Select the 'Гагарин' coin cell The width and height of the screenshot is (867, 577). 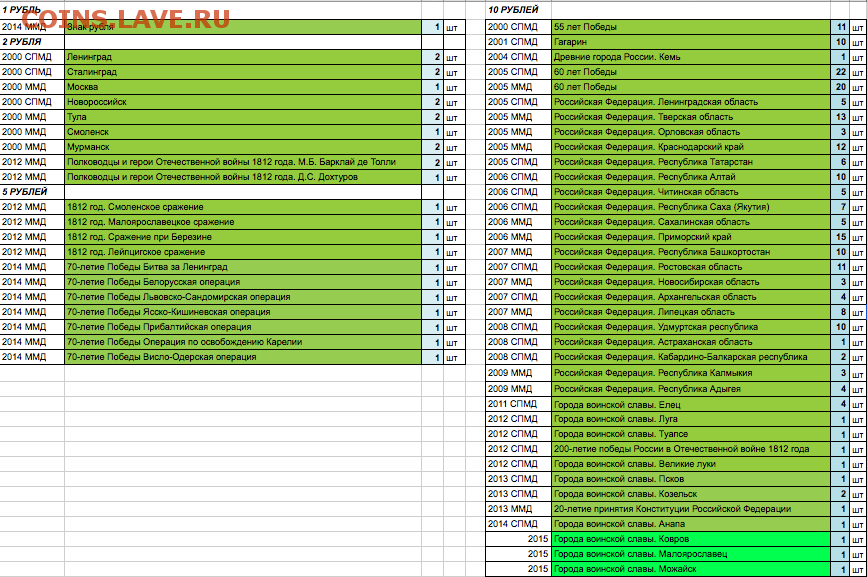pyautogui.click(x=570, y=42)
